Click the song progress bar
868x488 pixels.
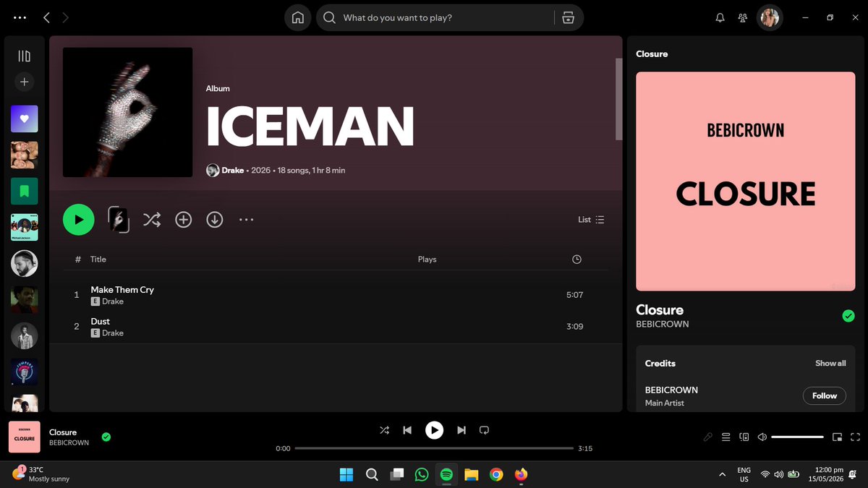(x=434, y=448)
